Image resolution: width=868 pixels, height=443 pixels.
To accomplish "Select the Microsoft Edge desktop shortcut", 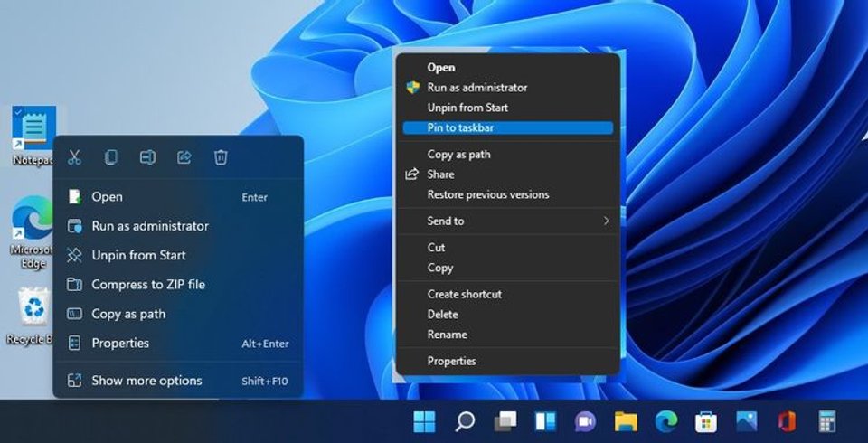I will (x=33, y=232).
